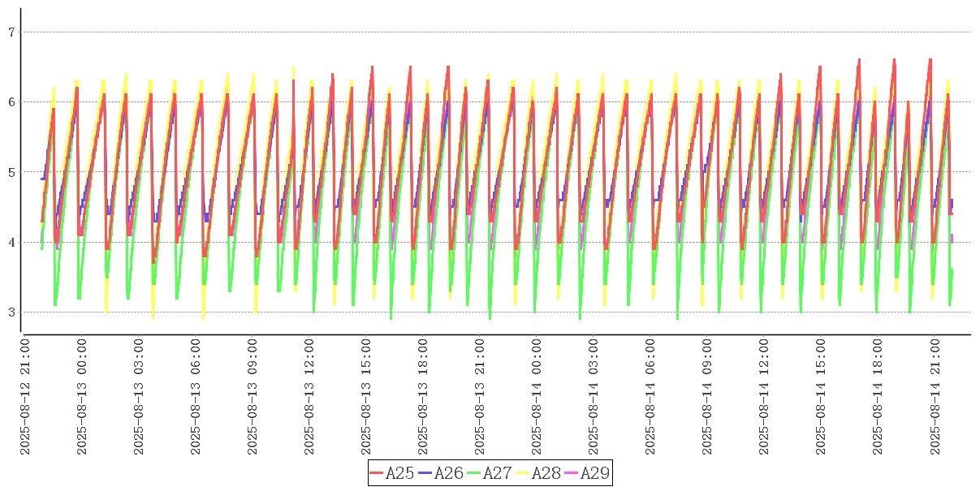Toggle the A26 series legend label
Viewport: 980px width, 487px height.
[x=448, y=473]
